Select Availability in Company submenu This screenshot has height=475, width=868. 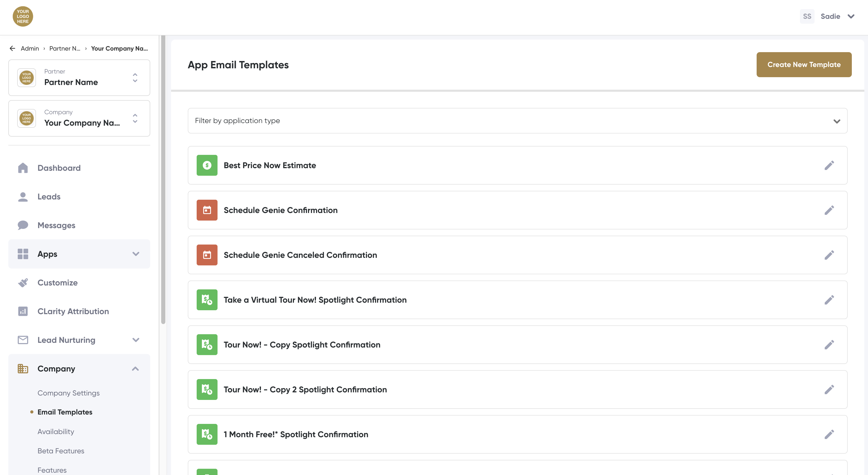click(56, 431)
